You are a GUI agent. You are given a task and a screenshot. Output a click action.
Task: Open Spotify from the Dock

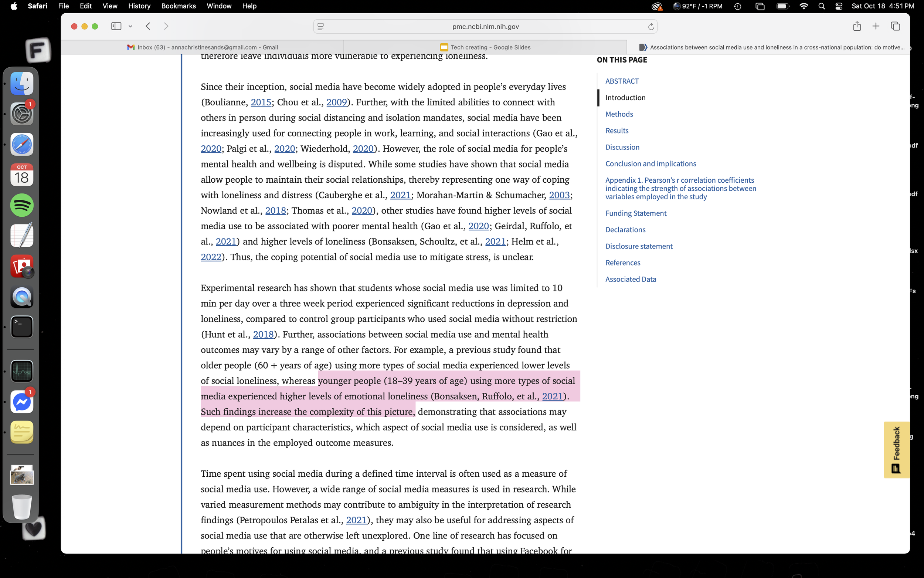click(22, 205)
